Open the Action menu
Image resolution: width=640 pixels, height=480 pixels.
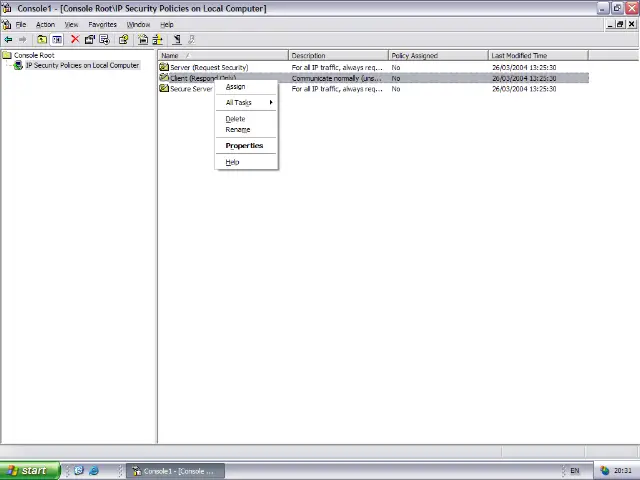tap(45, 24)
